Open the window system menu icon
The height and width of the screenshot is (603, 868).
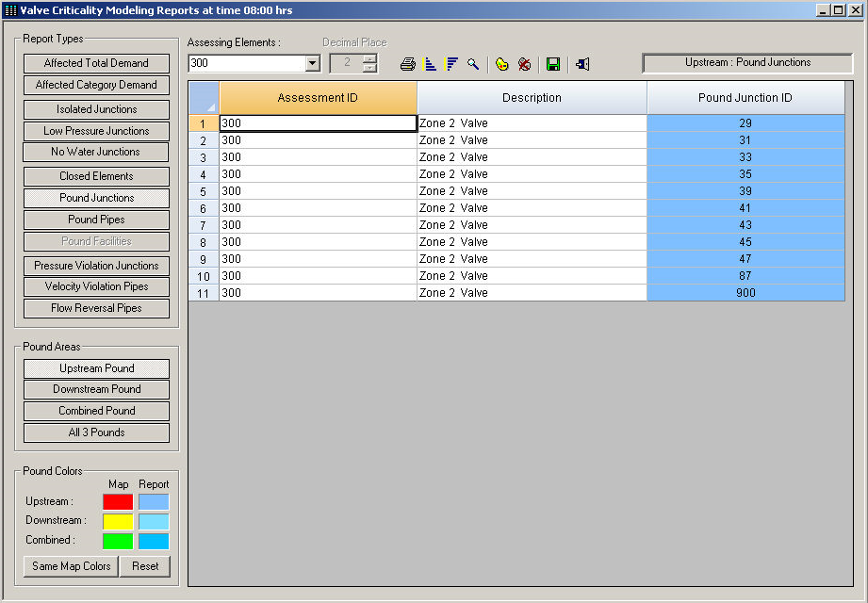(10, 10)
